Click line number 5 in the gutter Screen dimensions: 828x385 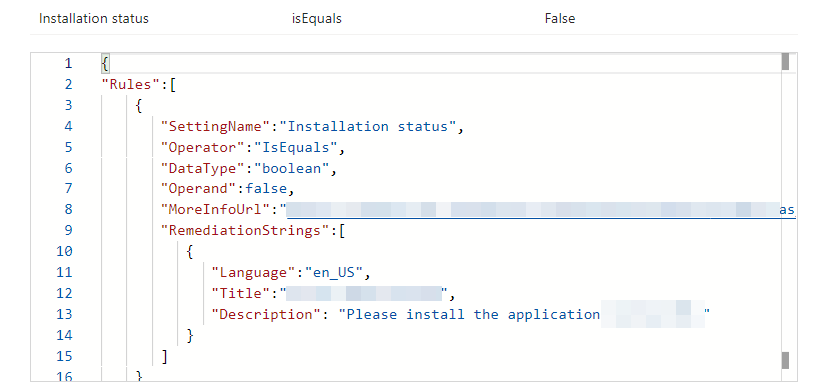68,147
